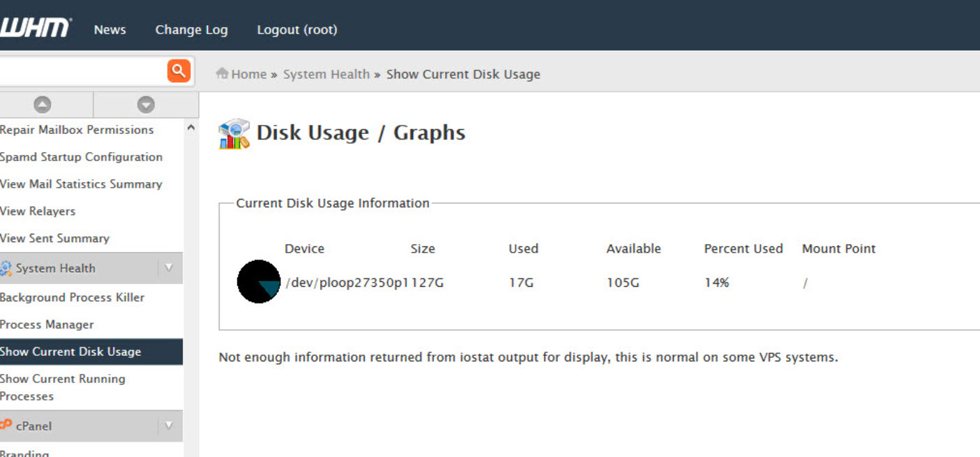The height and width of the screenshot is (457, 980).
Task: Select Process Manager in sidebar
Action: click(47, 324)
